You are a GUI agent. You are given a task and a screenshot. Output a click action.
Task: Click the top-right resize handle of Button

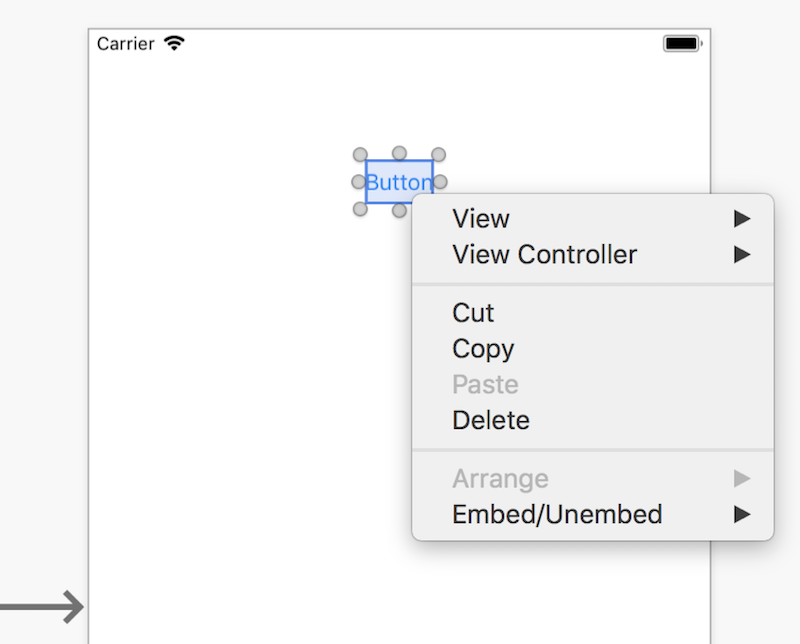(x=439, y=154)
